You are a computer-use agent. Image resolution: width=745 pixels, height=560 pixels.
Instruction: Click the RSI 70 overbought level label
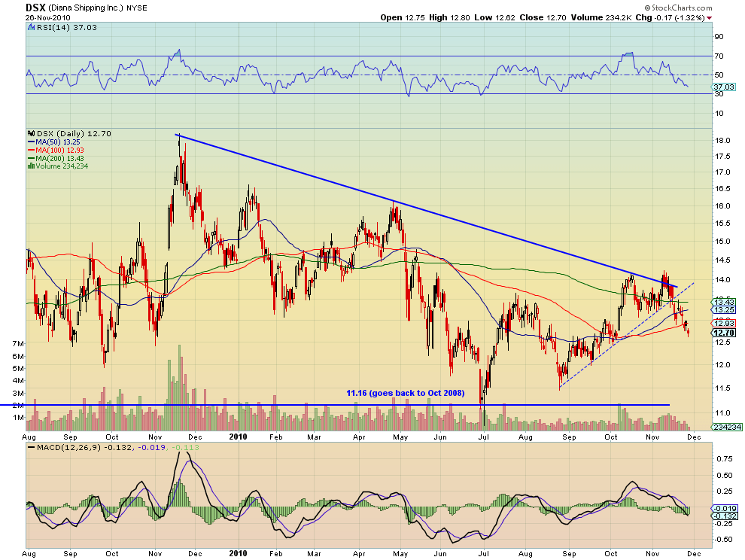click(x=719, y=56)
